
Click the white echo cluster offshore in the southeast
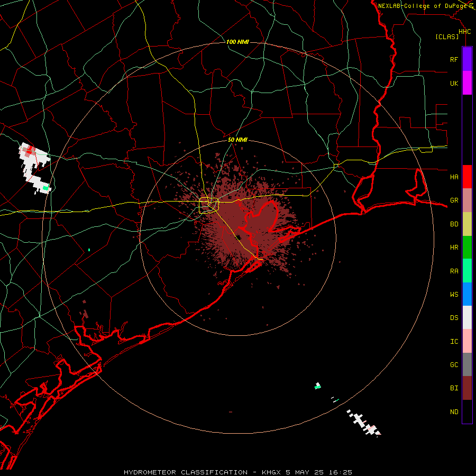coord(364,422)
